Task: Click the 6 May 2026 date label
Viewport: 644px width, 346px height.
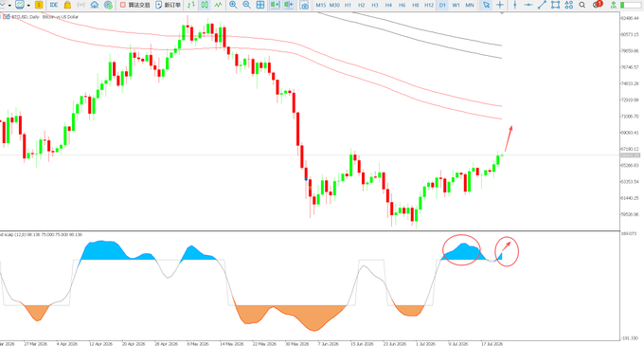Action: click(x=198, y=343)
